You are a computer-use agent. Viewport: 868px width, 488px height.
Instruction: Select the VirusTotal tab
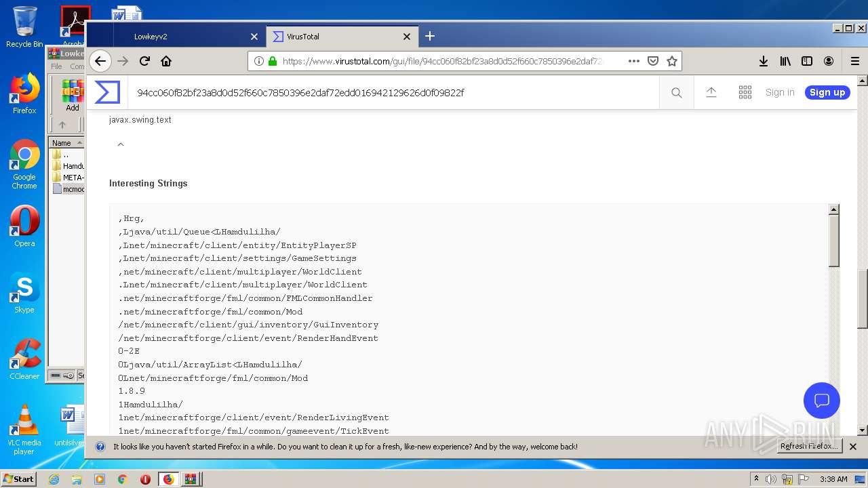(x=342, y=37)
